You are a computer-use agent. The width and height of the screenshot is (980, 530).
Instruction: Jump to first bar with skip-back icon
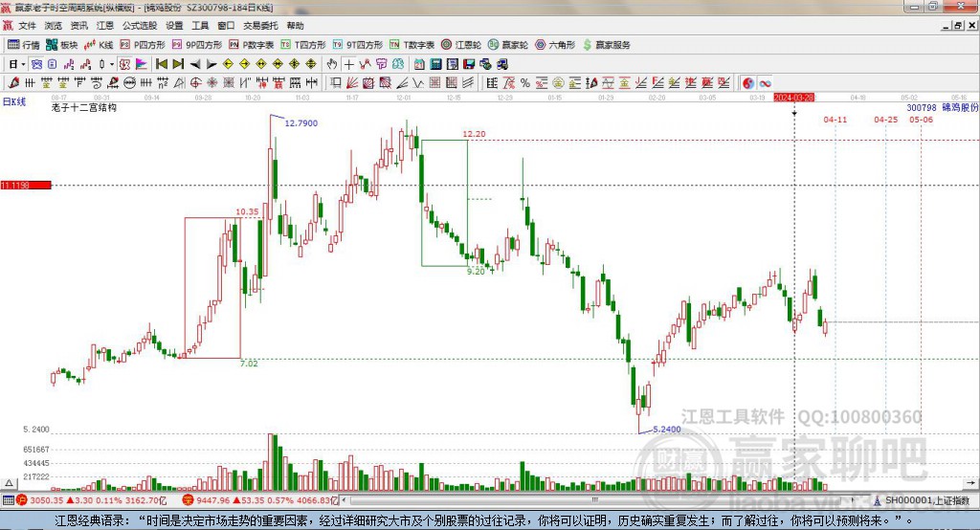coord(161,64)
